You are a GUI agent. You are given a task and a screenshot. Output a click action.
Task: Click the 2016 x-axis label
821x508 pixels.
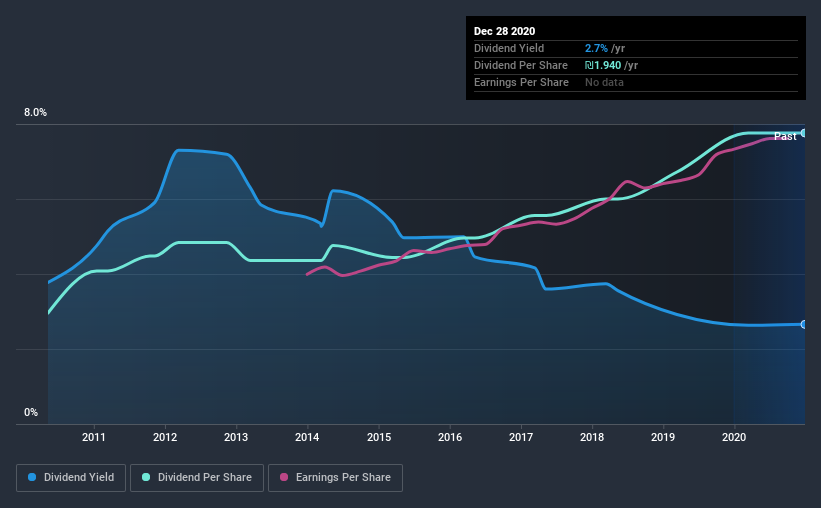pyautogui.click(x=450, y=437)
